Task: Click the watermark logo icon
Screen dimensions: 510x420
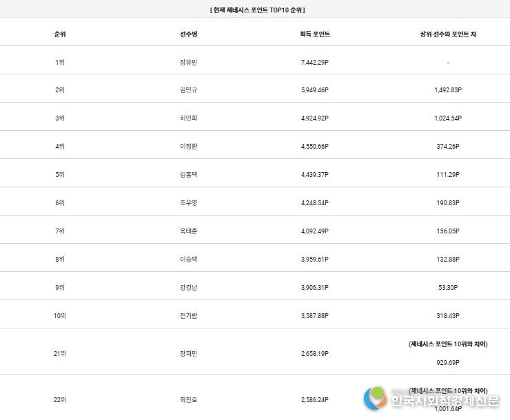Action: (x=375, y=398)
